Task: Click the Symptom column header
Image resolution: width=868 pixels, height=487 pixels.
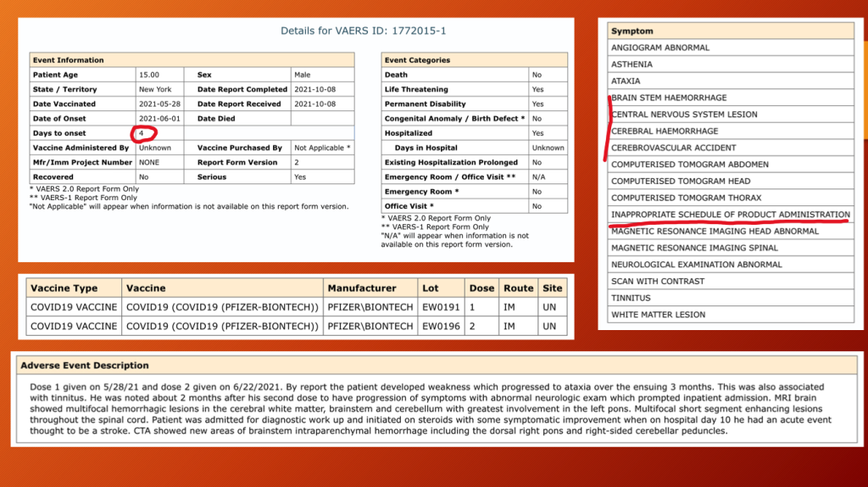Action: 632,31
